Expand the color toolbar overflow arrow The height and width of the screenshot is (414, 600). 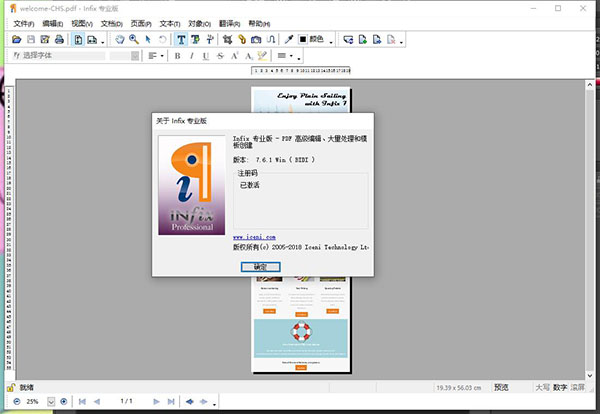coord(331,42)
